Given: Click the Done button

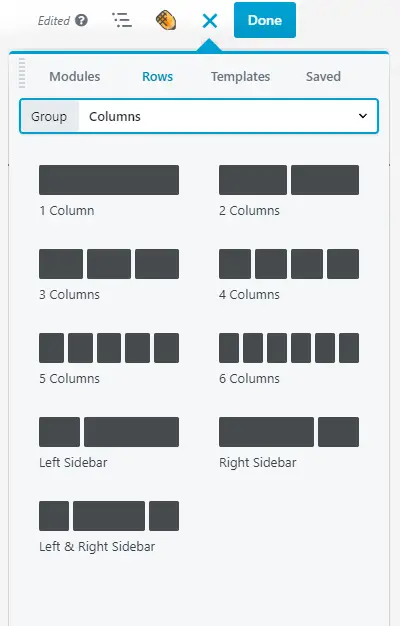Looking at the screenshot, I should pos(265,20).
